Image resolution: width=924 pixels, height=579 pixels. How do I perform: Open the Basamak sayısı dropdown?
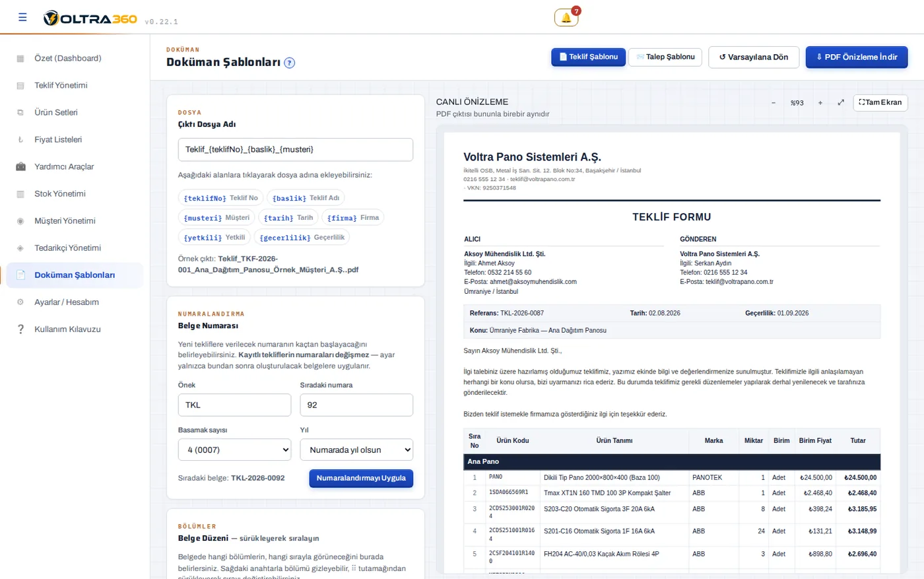click(234, 450)
